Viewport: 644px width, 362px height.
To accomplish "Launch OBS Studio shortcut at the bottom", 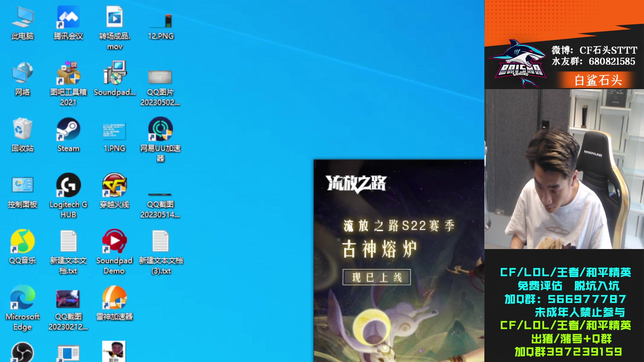I will [x=22, y=352].
